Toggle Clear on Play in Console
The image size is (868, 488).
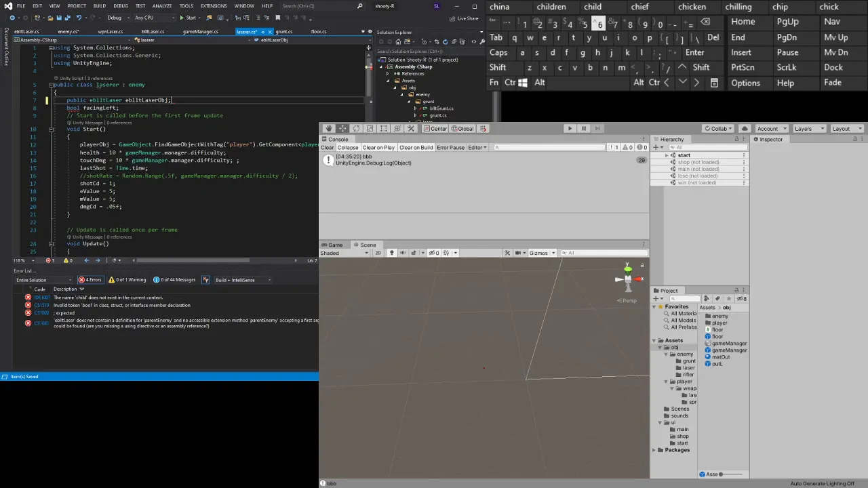click(x=378, y=147)
